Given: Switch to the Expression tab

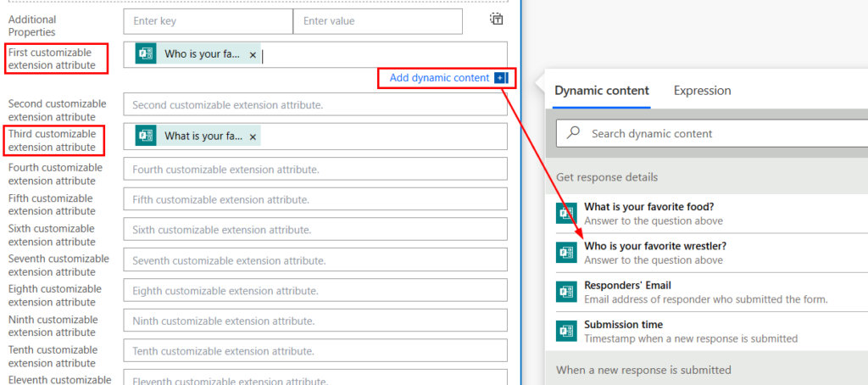Looking at the screenshot, I should point(702,91).
